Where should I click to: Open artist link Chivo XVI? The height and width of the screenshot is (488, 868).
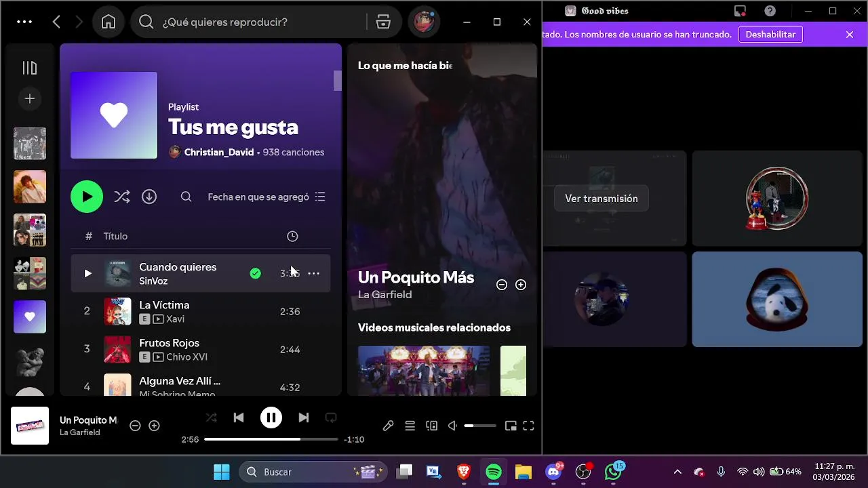(186, 357)
